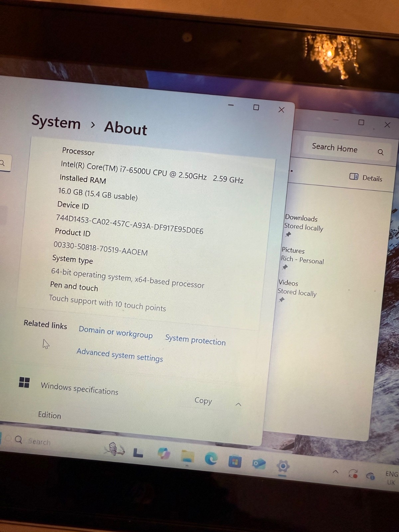
Task: Click the Product ID label
Action: pyautogui.click(x=72, y=232)
